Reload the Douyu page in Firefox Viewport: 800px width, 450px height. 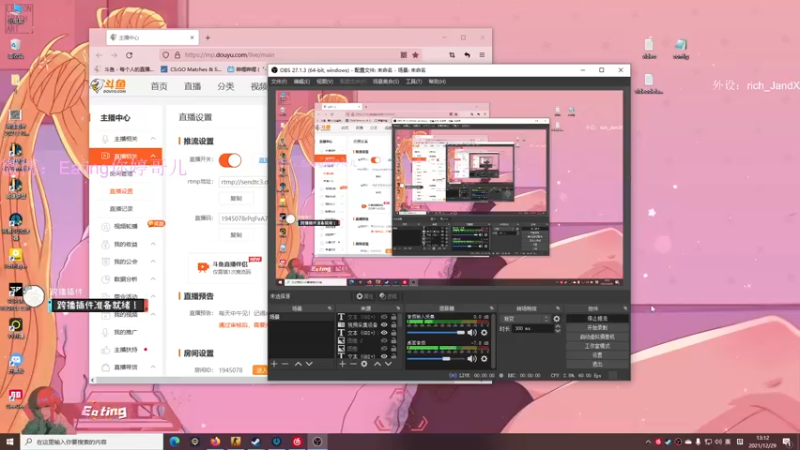click(129, 55)
